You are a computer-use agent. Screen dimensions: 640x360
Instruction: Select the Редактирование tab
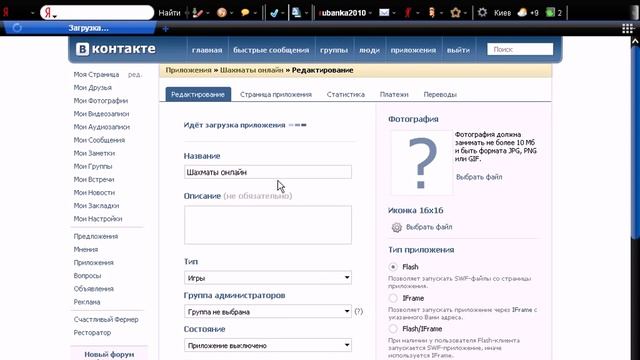click(x=198, y=94)
